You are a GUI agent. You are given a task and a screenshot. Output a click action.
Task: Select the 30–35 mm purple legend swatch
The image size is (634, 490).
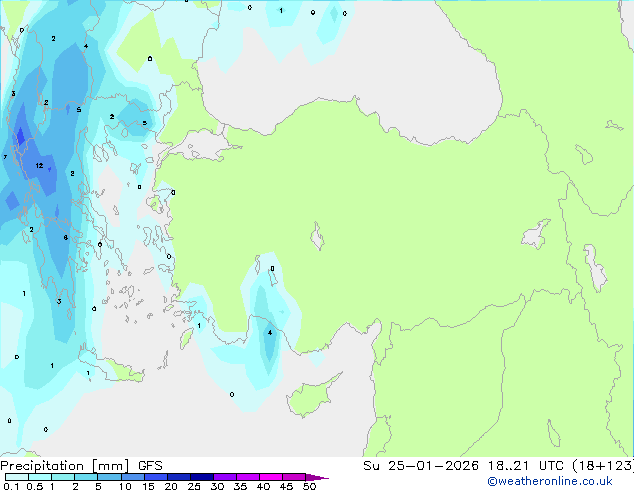point(225,477)
